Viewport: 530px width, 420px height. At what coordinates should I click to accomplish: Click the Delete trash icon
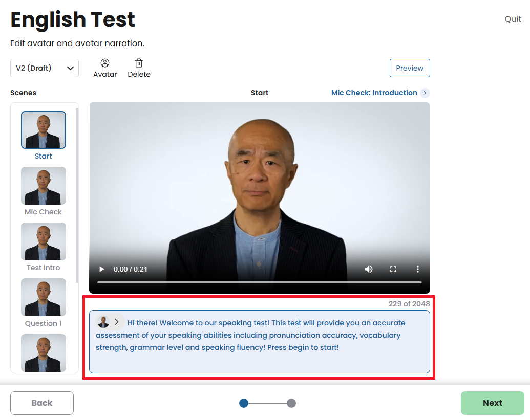(139, 63)
